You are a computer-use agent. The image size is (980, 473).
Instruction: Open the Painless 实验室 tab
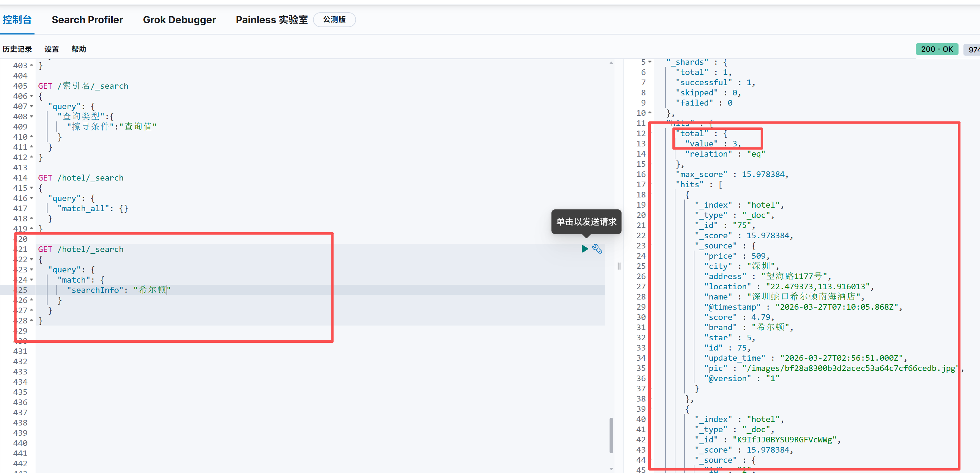coord(271,20)
